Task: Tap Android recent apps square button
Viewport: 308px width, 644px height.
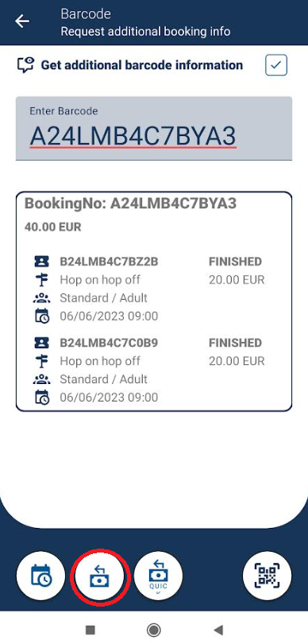Action: (90, 630)
